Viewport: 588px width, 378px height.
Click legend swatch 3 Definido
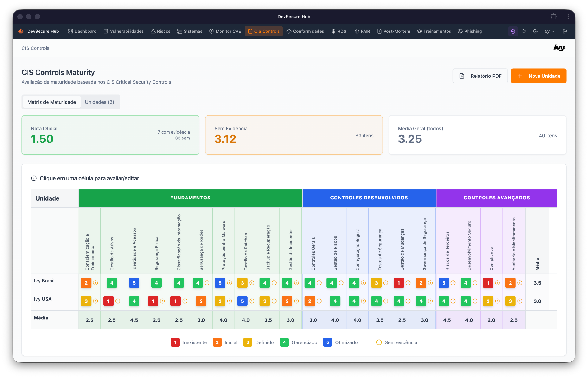point(248,342)
